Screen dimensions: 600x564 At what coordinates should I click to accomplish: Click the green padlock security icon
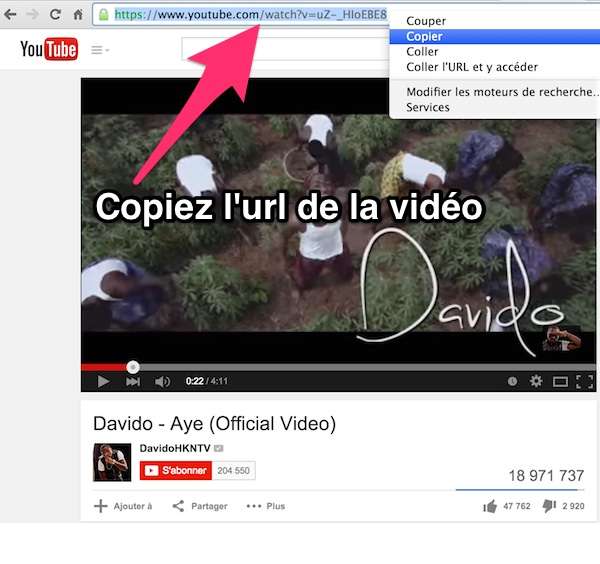pos(103,15)
